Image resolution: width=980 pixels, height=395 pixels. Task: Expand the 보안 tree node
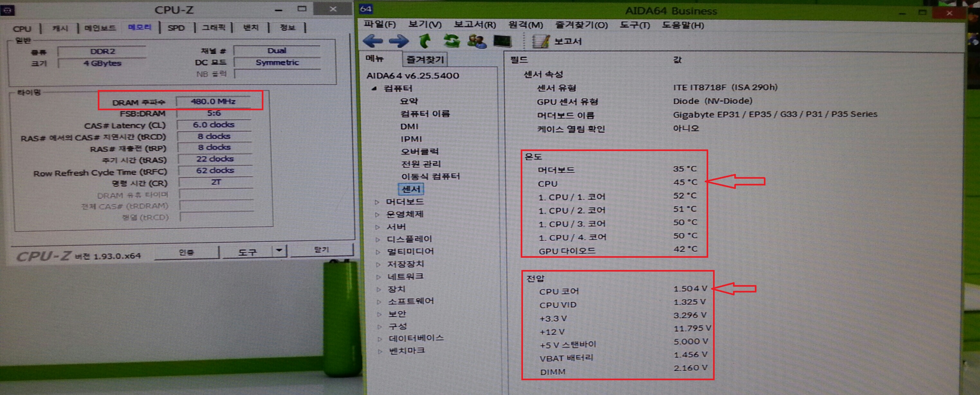[x=379, y=314]
